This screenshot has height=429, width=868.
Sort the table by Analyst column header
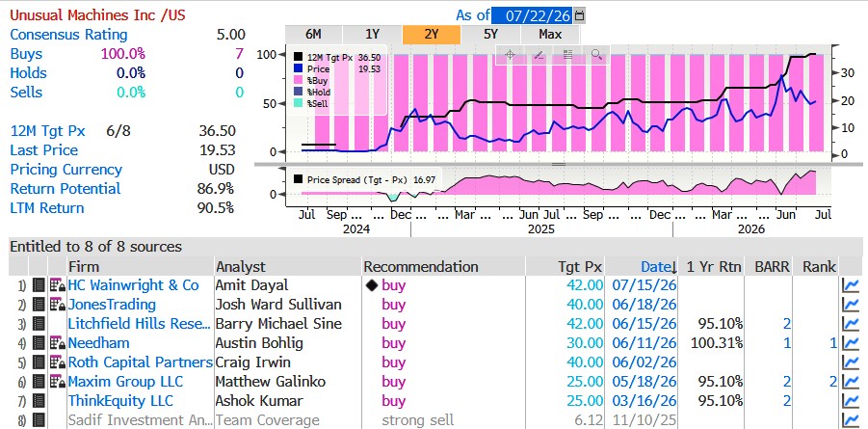click(x=241, y=267)
